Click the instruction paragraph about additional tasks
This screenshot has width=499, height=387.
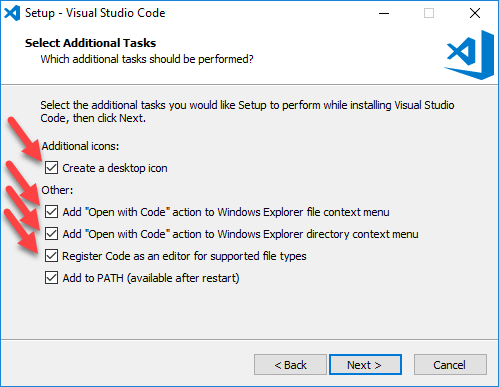pyautogui.click(x=247, y=111)
